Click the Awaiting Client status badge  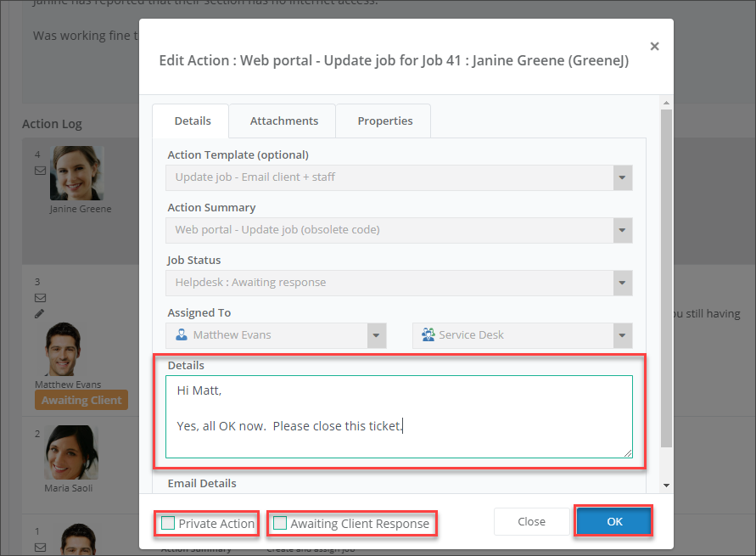[x=81, y=401]
